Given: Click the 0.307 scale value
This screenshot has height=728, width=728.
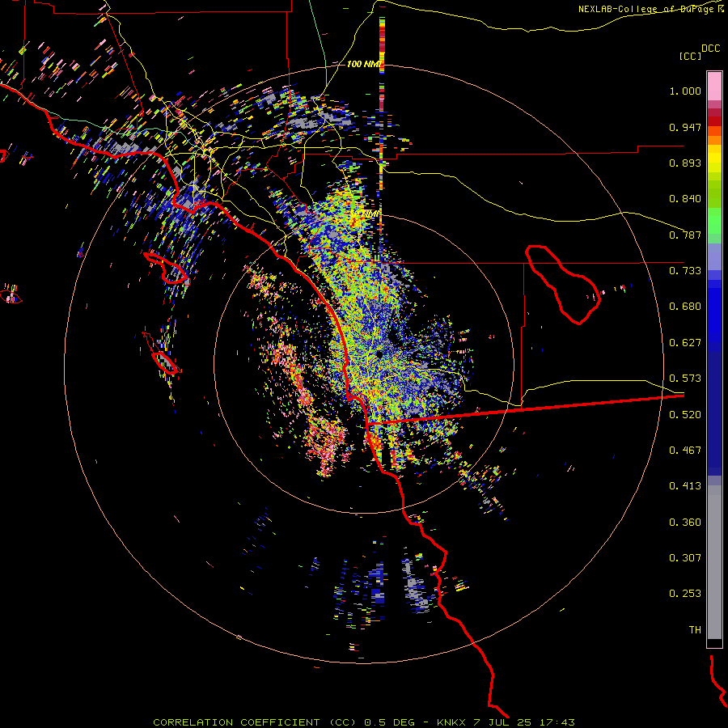Looking at the screenshot, I should pos(685,558).
